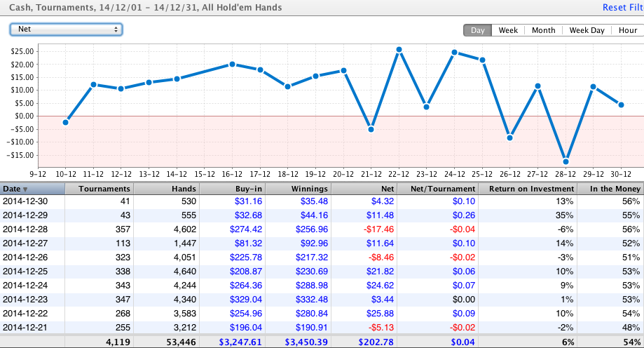644x348 pixels.
Task: Sort table by Date column header
Action: [x=32, y=189]
